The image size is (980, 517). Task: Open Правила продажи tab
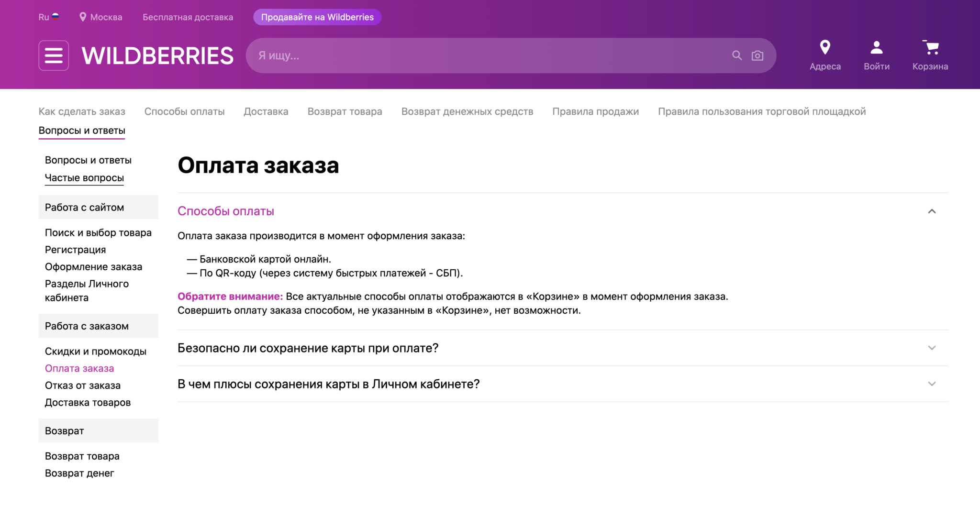596,111
